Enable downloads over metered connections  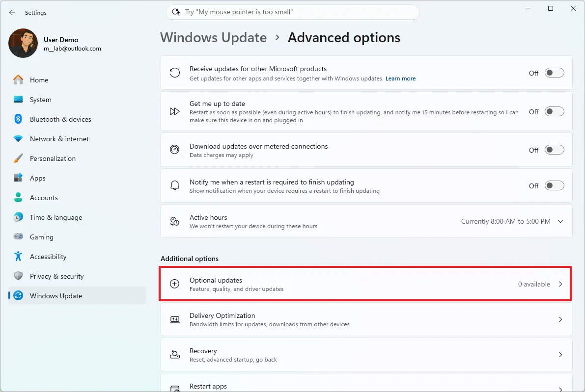coord(554,150)
